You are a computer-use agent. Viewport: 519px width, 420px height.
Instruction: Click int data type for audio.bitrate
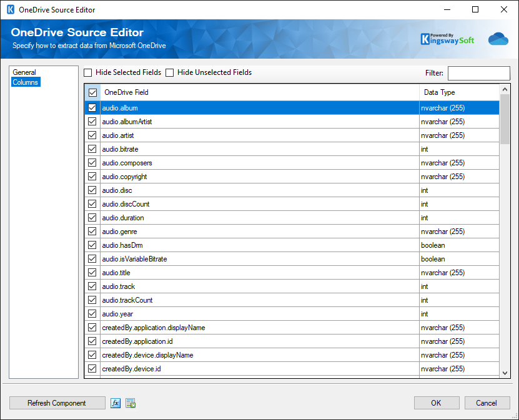425,149
